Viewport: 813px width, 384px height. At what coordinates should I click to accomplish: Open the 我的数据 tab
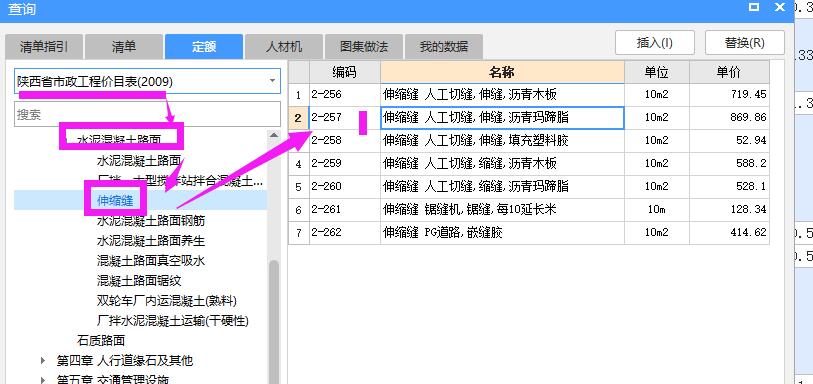[x=444, y=47]
